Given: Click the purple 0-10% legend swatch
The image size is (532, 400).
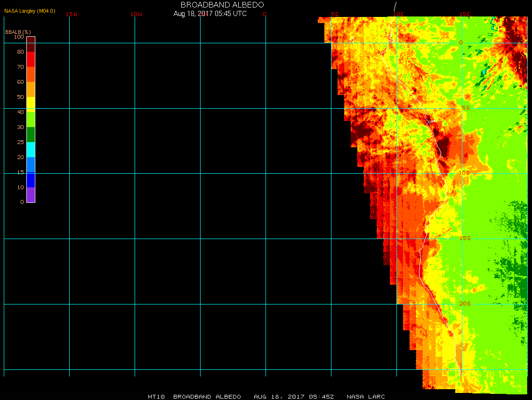Looking at the screenshot, I should 31,195.
